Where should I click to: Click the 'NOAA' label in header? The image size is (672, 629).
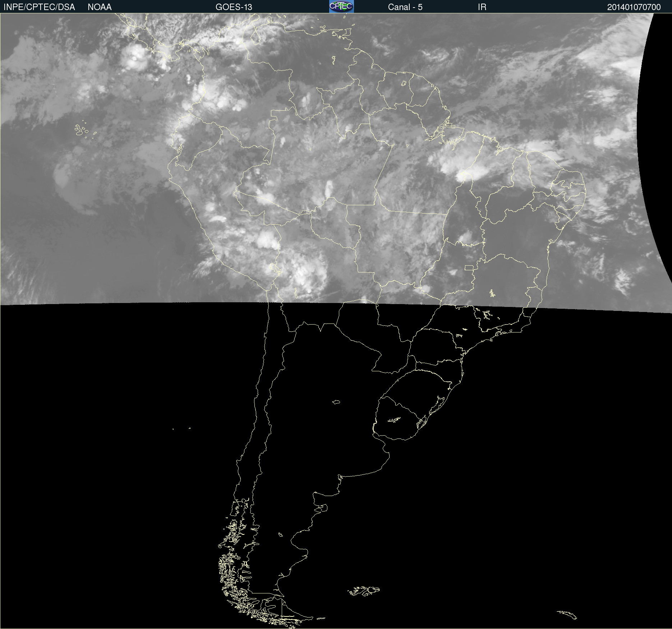[x=100, y=7]
